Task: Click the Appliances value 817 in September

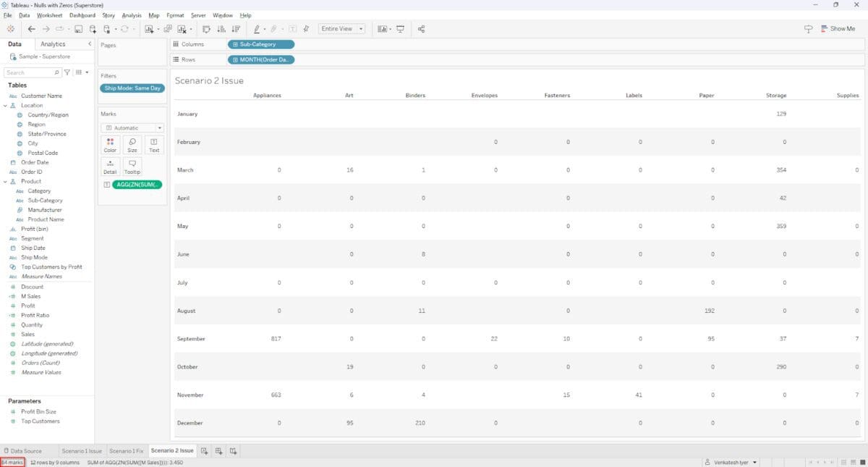Action: click(x=276, y=339)
